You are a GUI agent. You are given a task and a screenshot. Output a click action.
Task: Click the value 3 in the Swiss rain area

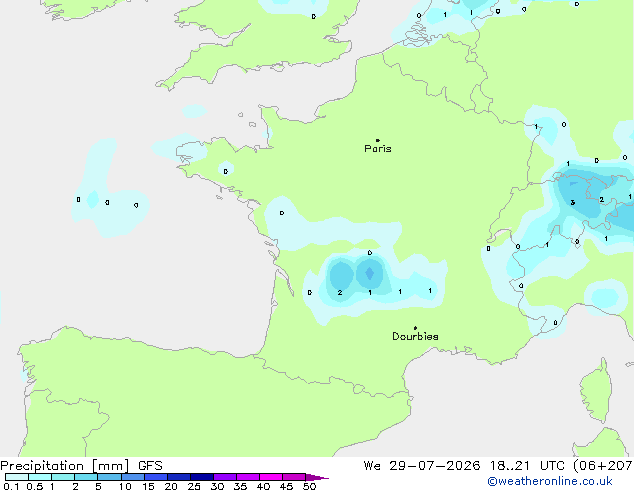(573, 202)
